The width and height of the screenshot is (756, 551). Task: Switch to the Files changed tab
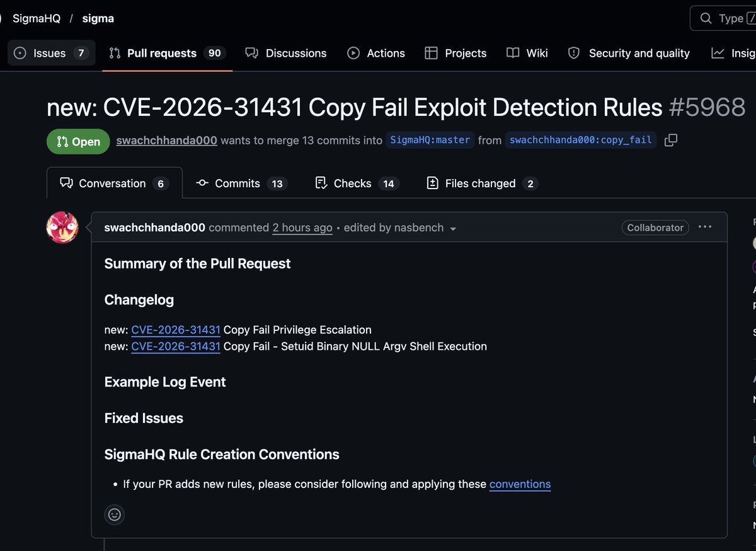click(482, 183)
